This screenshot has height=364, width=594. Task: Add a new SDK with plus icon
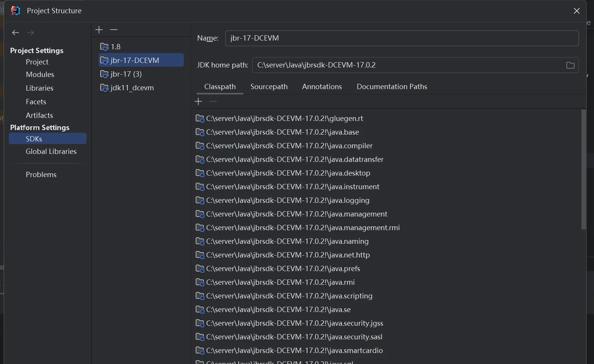point(99,30)
